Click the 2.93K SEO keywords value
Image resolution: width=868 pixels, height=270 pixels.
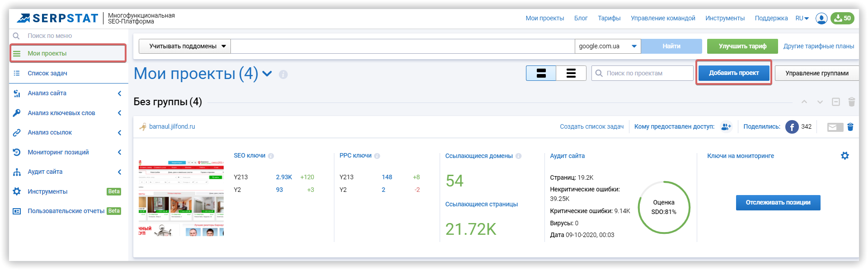tap(284, 177)
